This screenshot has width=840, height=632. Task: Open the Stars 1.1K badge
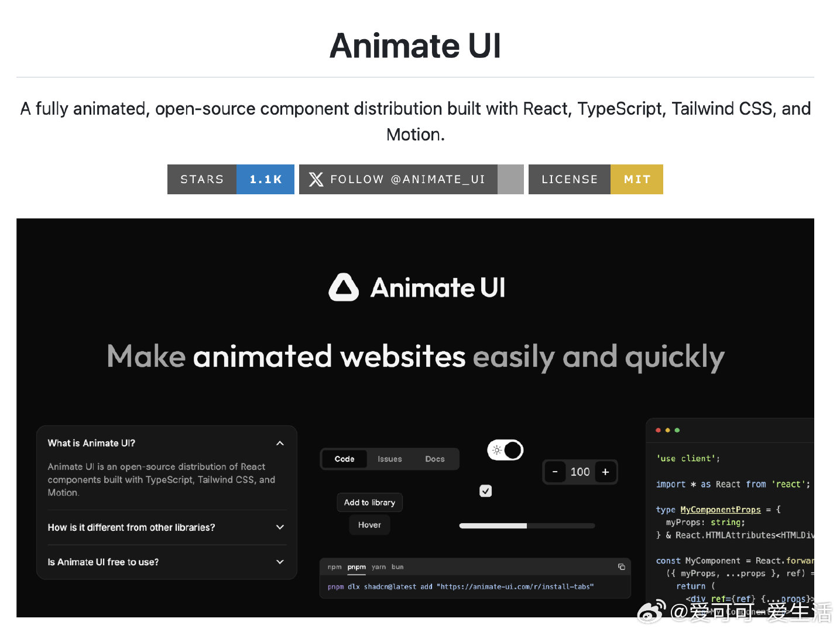click(x=231, y=179)
